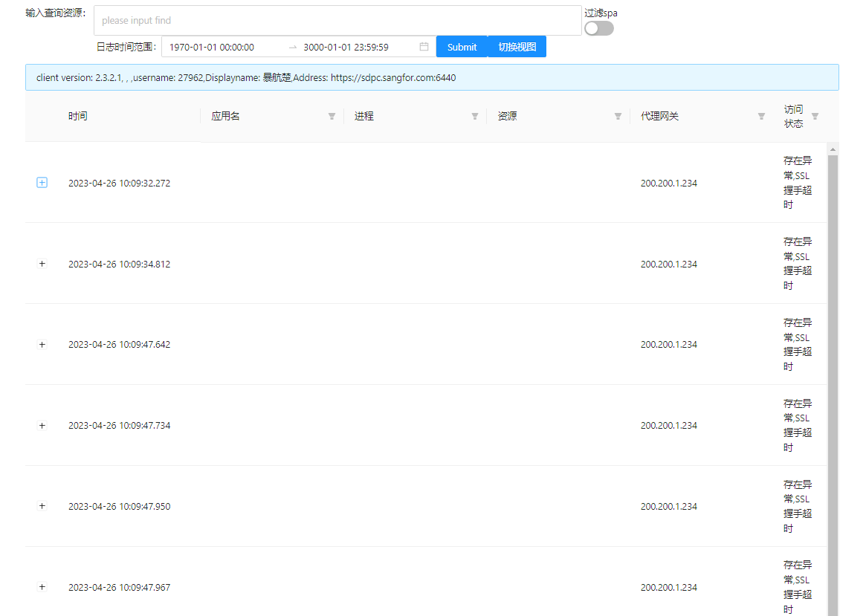Viewport: 866px width, 616px height.
Task: Open filter for 代理网关 column
Action: pos(761,117)
